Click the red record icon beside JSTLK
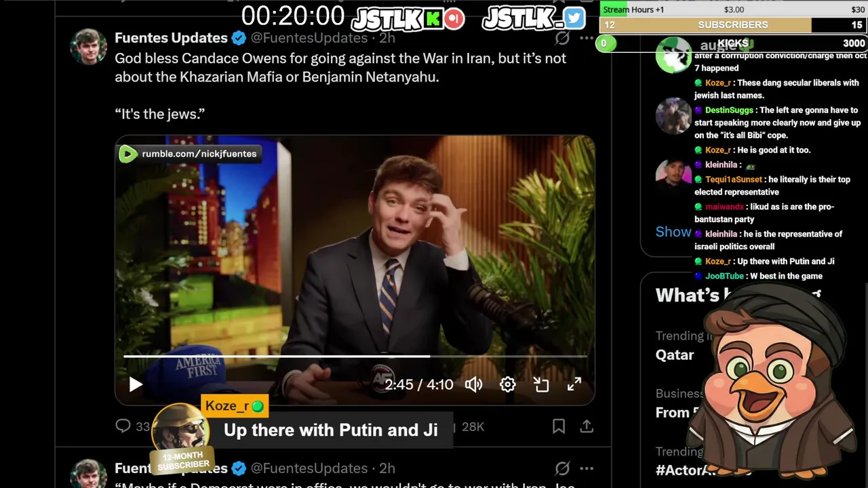Image resolution: width=868 pixels, height=488 pixels. pos(454,19)
